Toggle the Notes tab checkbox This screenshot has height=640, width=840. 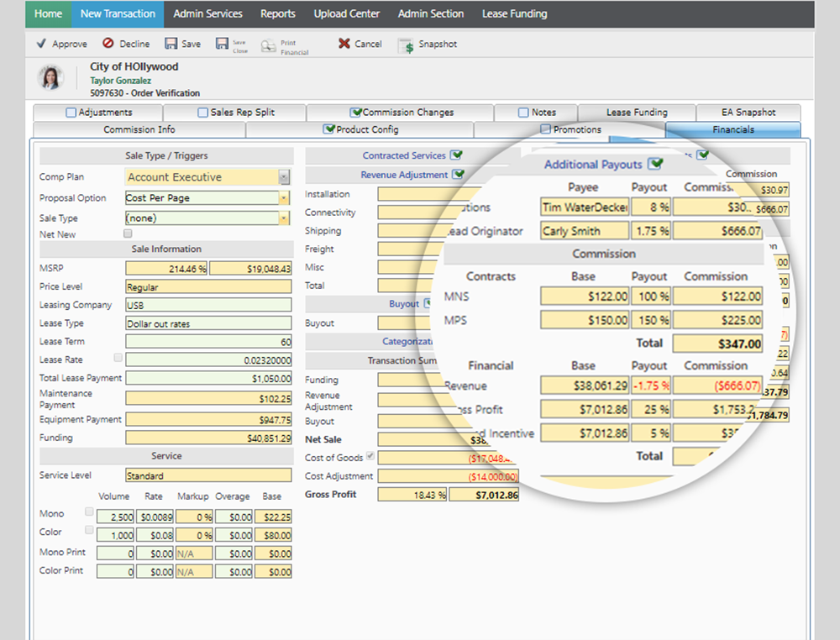[523, 113]
